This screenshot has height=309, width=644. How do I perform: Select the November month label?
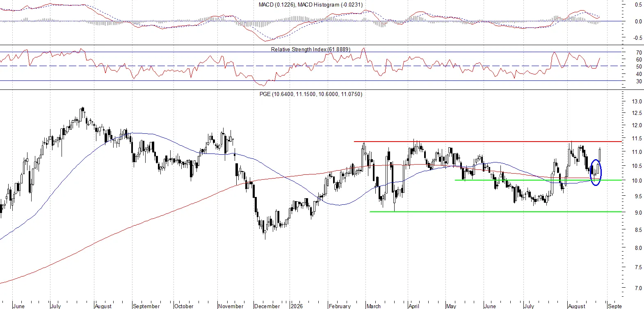click(x=231, y=306)
